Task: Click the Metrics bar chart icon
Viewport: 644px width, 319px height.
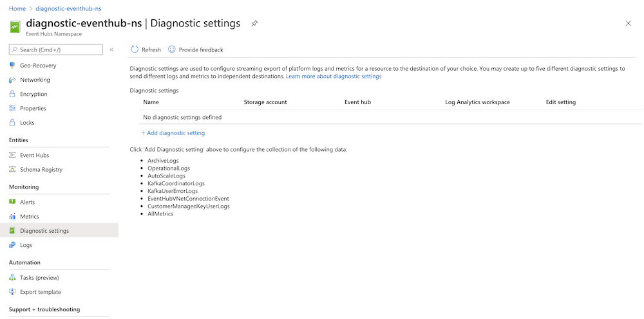Action: tap(12, 217)
